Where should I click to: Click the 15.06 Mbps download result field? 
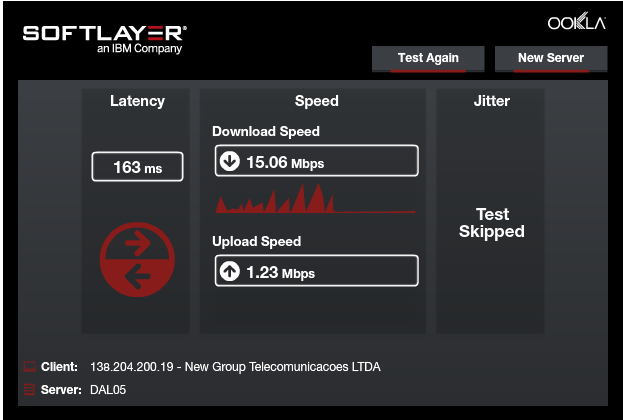316,162
